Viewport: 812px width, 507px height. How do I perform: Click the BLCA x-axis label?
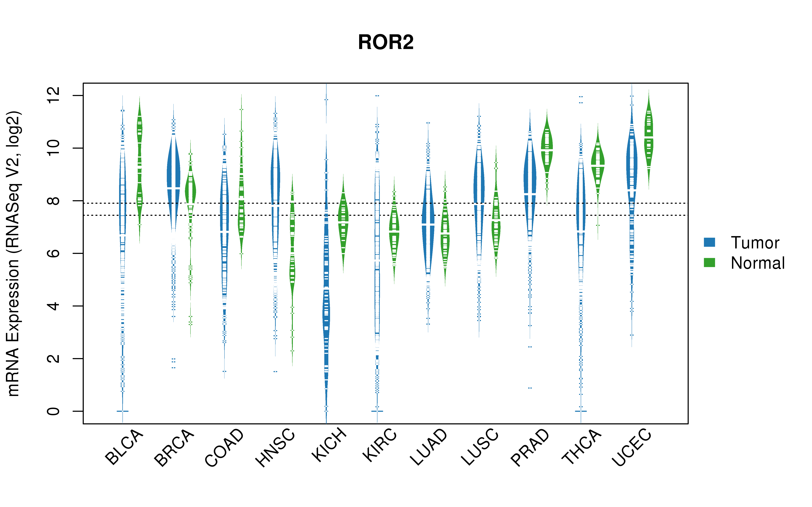(124, 447)
